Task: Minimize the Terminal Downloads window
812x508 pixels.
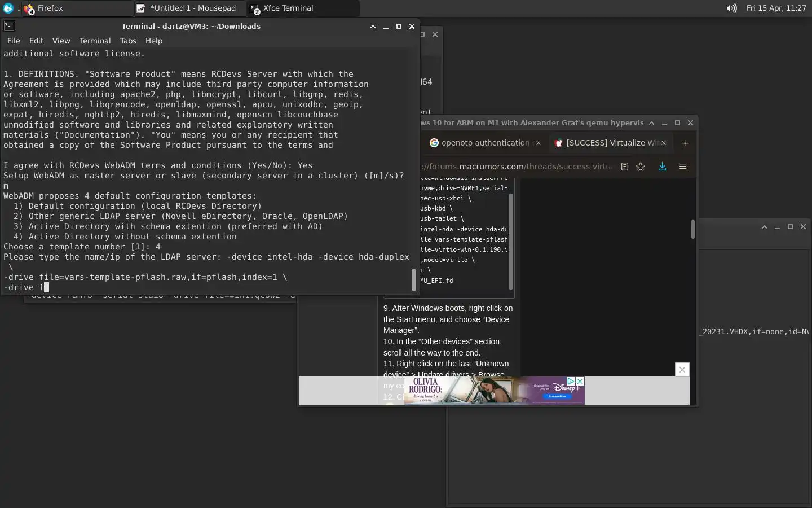Action: (386, 27)
